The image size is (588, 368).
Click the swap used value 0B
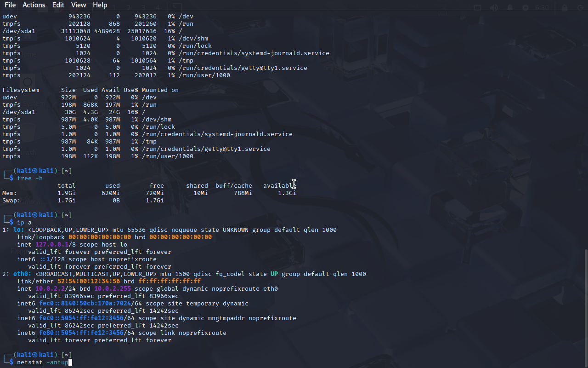pyautogui.click(x=116, y=201)
